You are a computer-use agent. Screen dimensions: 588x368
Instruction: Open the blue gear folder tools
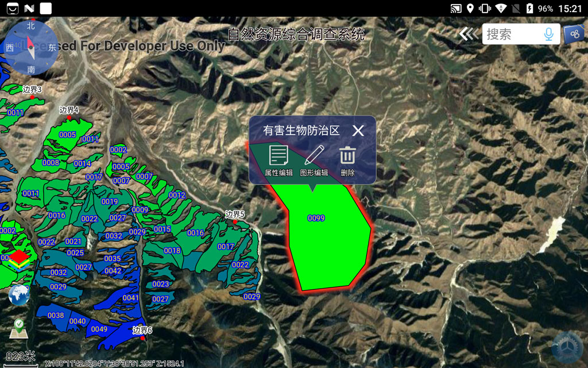point(574,34)
